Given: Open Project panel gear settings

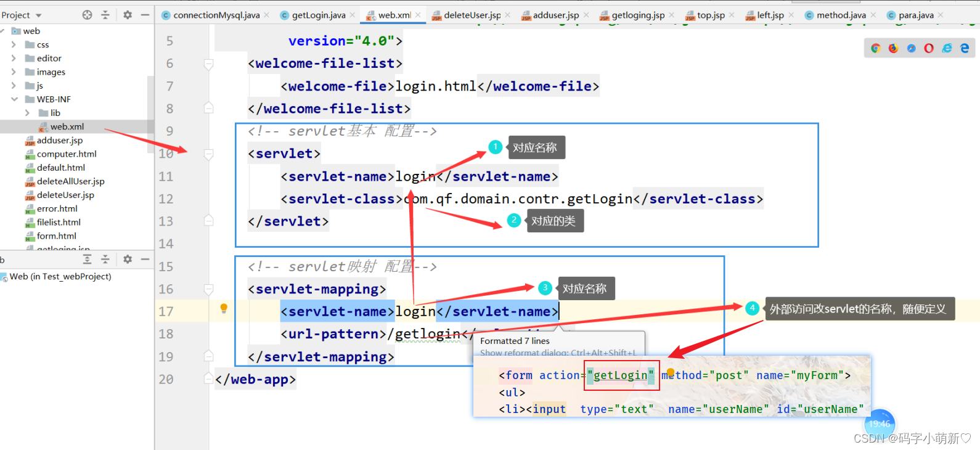Looking at the screenshot, I should pos(128,15).
